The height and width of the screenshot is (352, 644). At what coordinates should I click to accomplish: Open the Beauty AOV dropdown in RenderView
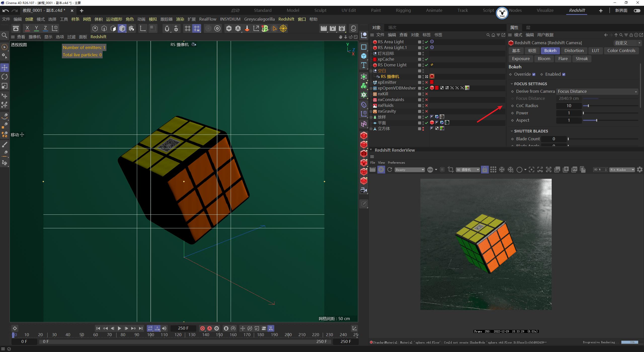click(x=409, y=170)
